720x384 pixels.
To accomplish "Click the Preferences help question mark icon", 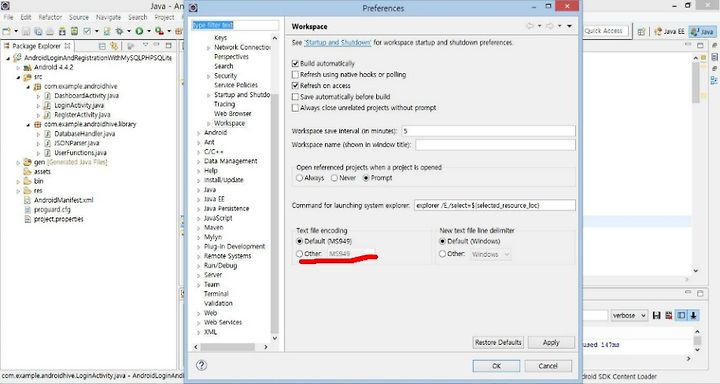I will (x=201, y=365).
